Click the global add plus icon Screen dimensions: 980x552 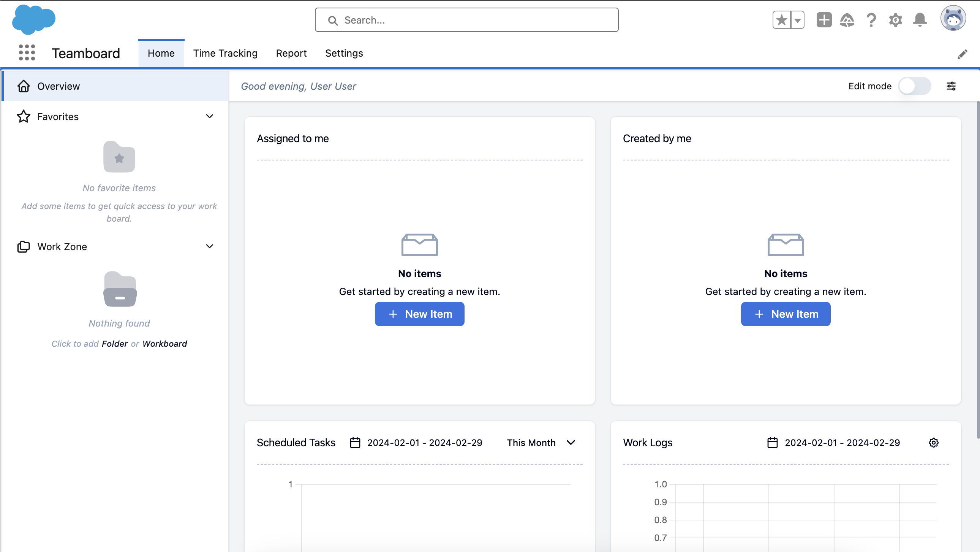pyautogui.click(x=824, y=20)
